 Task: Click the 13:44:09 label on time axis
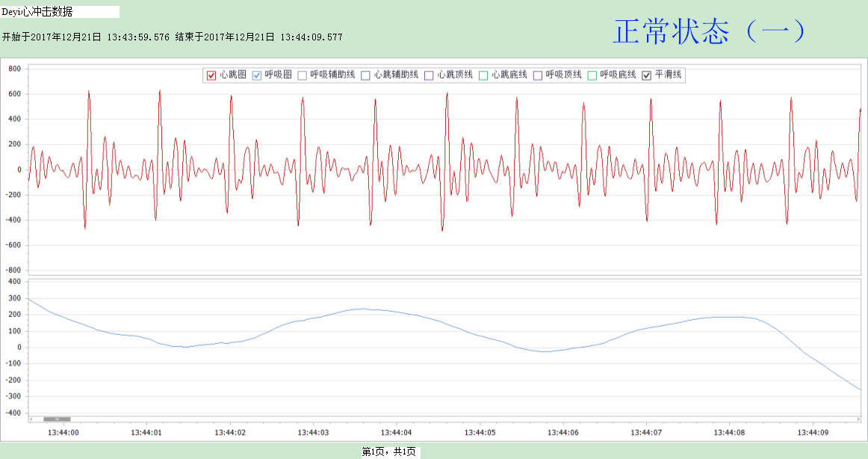click(813, 432)
